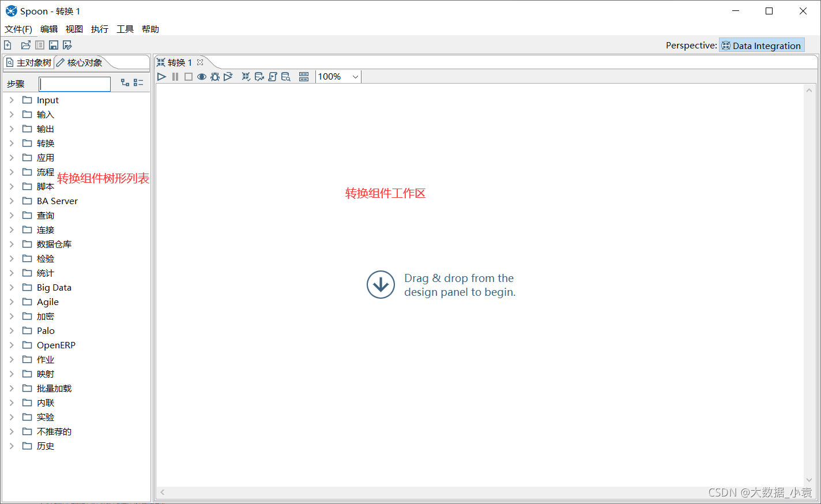Switch to the 核心对象 tab
This screenshot has width=821, height=504.
[x=79, y=63]
